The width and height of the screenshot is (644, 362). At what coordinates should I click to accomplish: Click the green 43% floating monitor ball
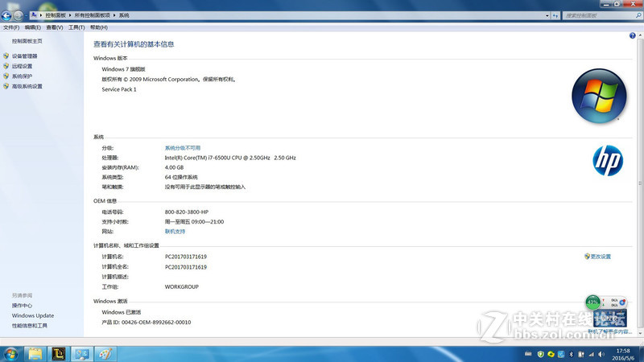pos(592,302)
